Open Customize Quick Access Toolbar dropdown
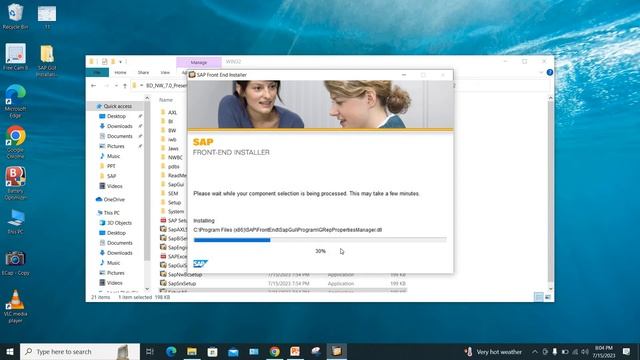Image resolution: width=640 pixels, height=360 pixels. coord(120,62)
